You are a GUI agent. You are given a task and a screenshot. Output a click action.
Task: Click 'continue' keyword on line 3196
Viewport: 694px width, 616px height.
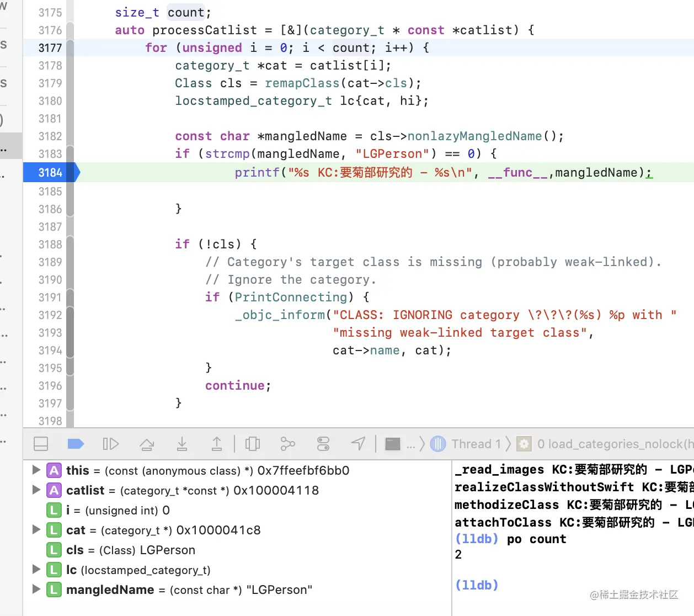235,386
